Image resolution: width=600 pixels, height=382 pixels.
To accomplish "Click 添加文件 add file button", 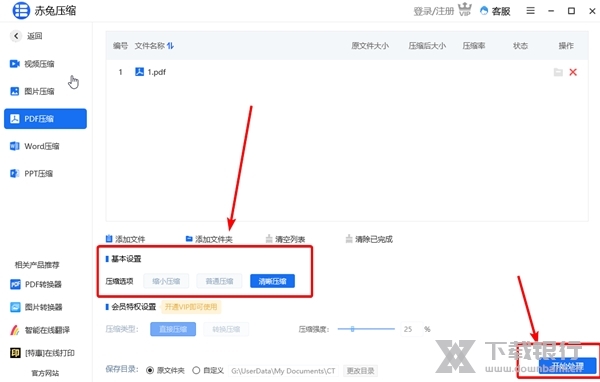I will point(125,239).
